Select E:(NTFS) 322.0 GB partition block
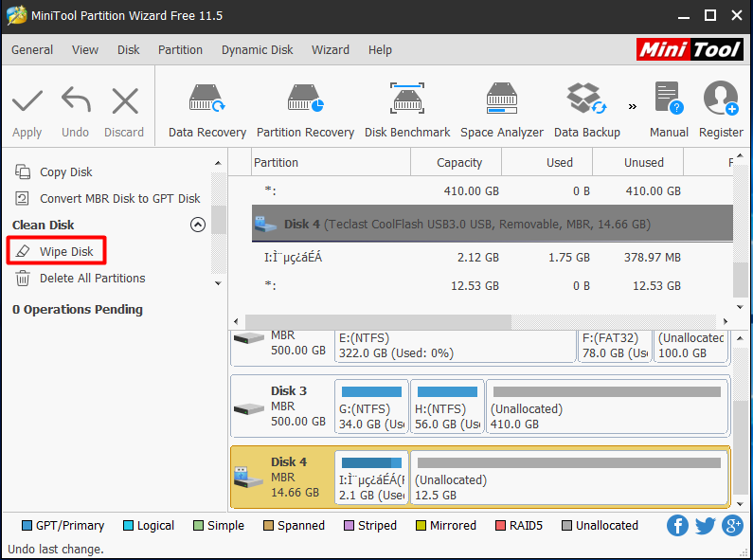This screenshot has width=753, height=560. pos(456,346)
